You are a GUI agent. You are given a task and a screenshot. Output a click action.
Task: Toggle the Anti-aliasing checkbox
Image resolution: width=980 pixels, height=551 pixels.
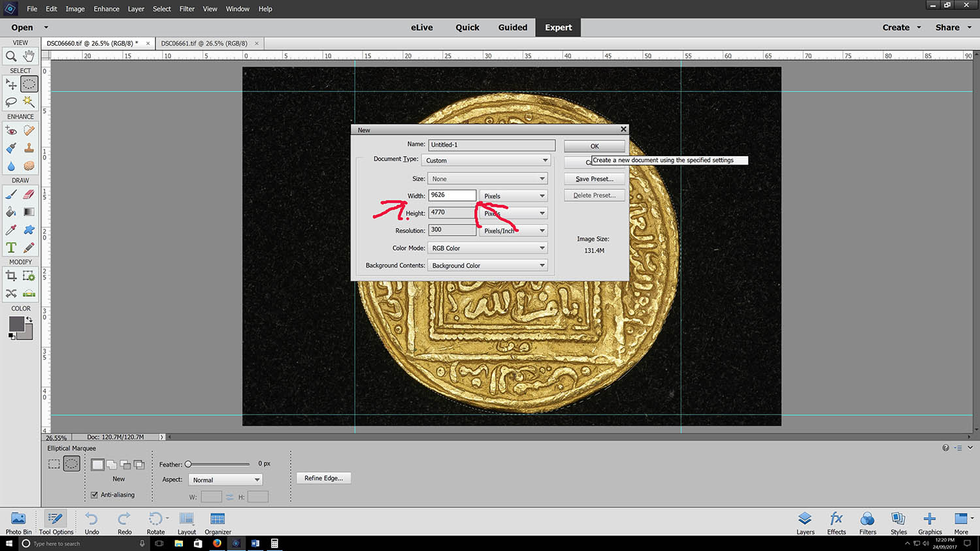pyautogui.click(x=94, y=495)
